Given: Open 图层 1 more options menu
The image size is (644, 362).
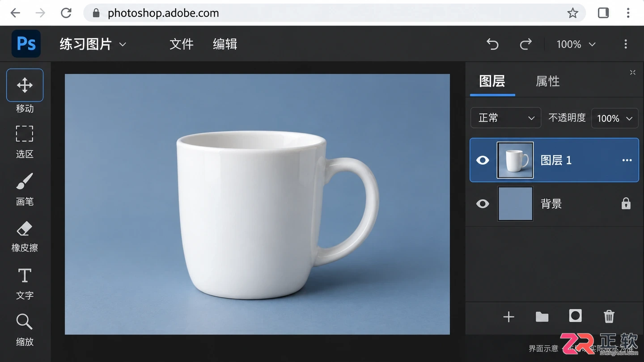Looking at the screenshot, I should pyautogui.click(x=627, y=160).
